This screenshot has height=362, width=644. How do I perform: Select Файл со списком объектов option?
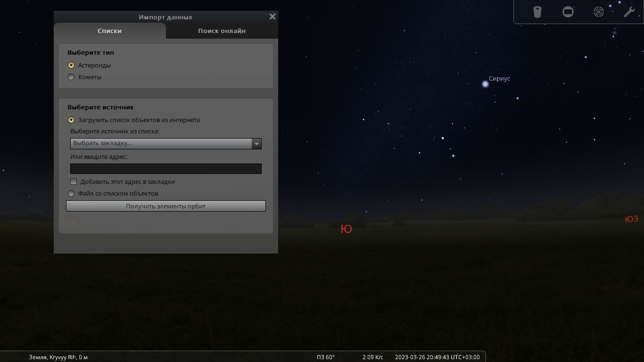pos(71,193)
